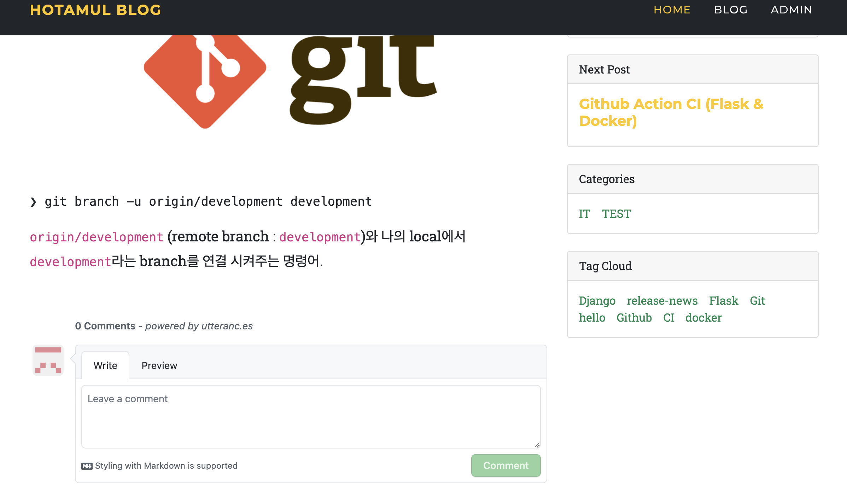Open the BLOG nav item
The image size is (847, 504).
731,10
